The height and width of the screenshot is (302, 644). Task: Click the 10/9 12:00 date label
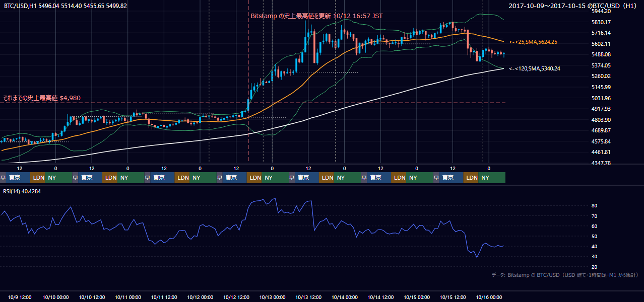point(20,297)
